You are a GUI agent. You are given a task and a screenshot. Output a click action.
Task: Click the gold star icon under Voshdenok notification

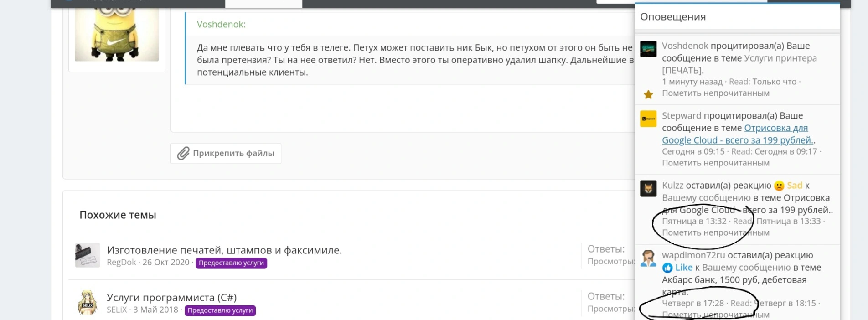pos(648,94)
